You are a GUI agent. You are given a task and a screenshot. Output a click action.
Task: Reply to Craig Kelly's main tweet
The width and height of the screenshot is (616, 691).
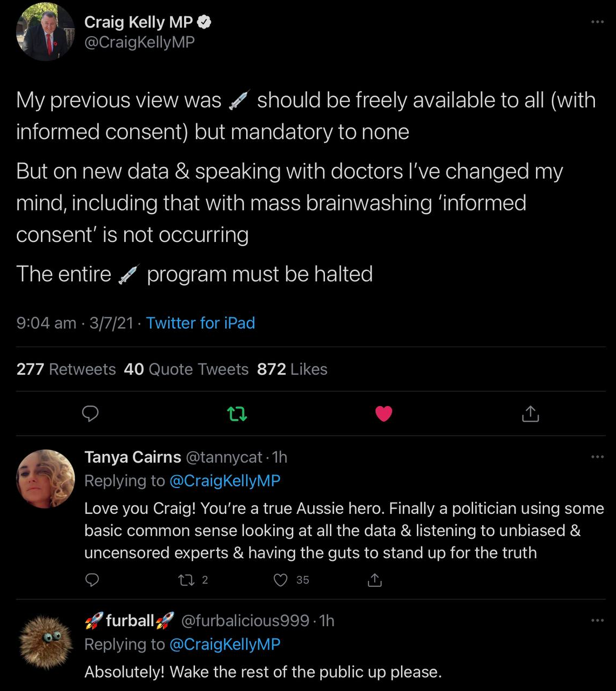[90, 414]
